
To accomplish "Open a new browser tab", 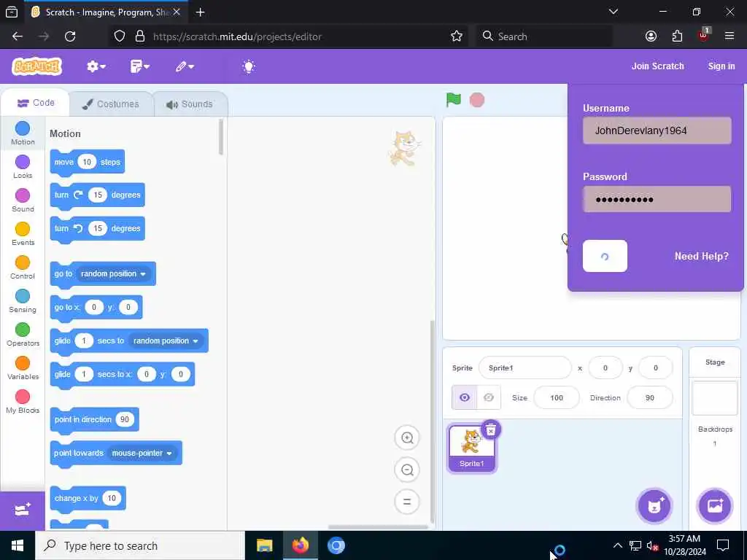I will [200, 12].
